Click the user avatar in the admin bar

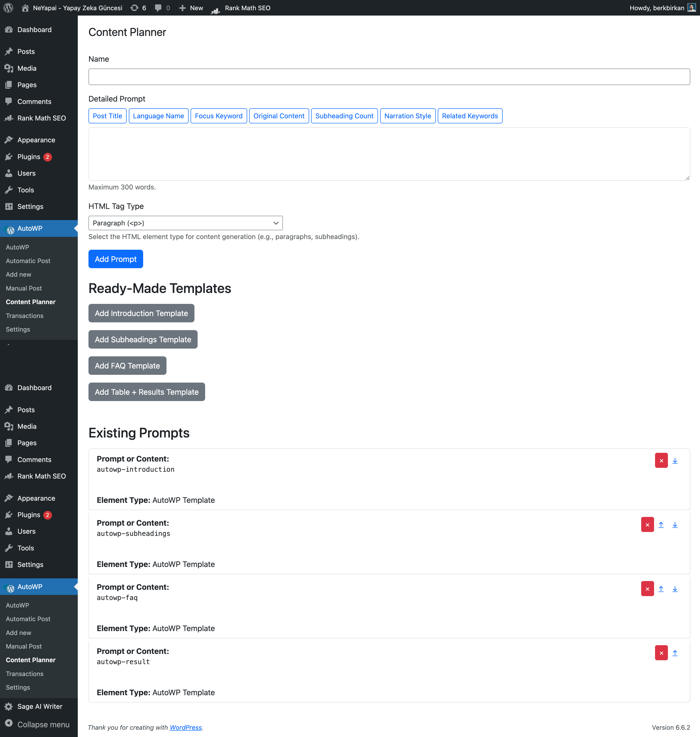pyautogui.click(x=691, y=8)
